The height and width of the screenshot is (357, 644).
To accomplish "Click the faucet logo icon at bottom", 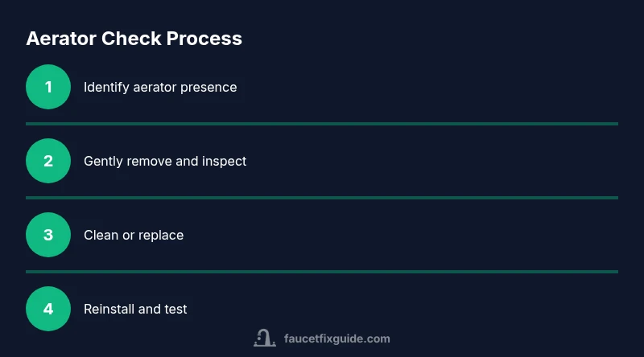I will coord(265,339).
